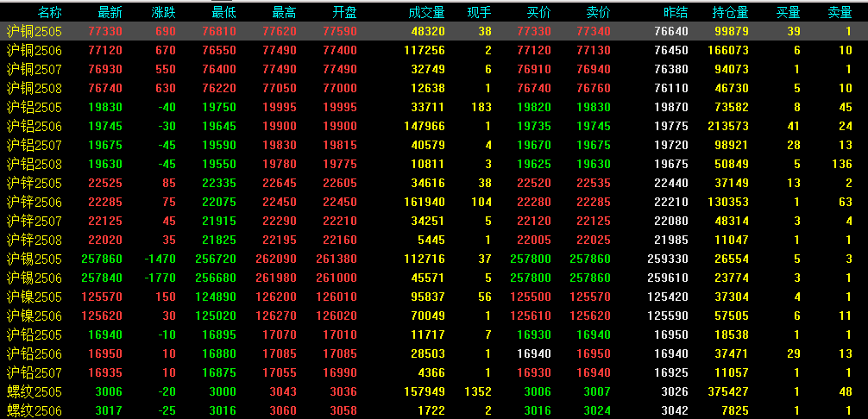Image resolution: width=868 pixels, height=419 pixels.
Task: Select the 沪铜2505 contract row
Action: [x=434, y=32]
